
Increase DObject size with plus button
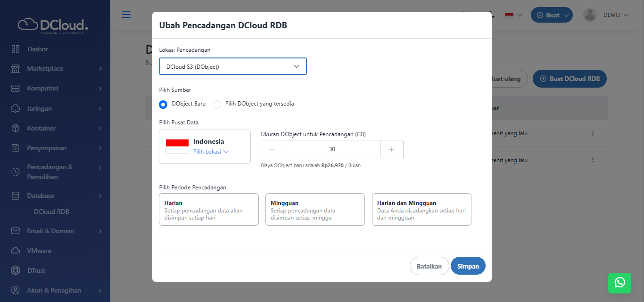391,149
